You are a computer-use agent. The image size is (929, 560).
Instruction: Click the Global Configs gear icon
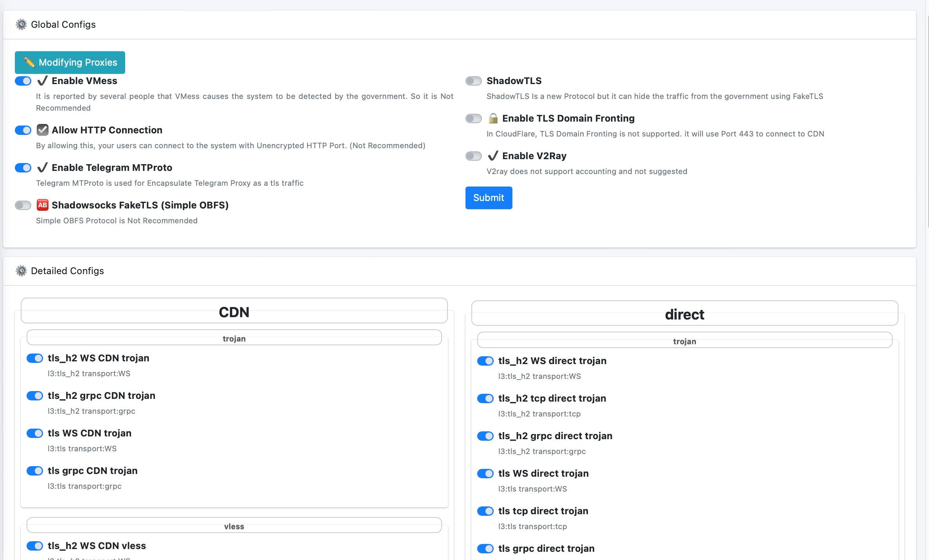tap(21, 25)
